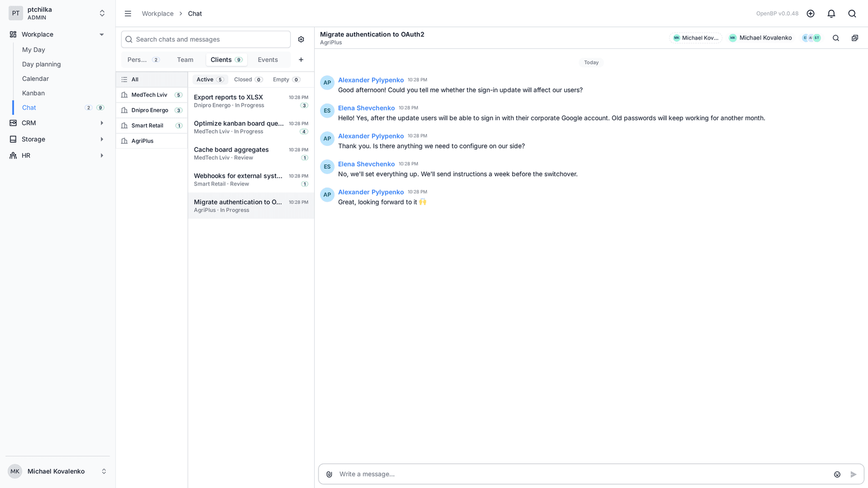Click the Today date separator
The width and height of the screenshot is (868, 488).
point(591,62)
